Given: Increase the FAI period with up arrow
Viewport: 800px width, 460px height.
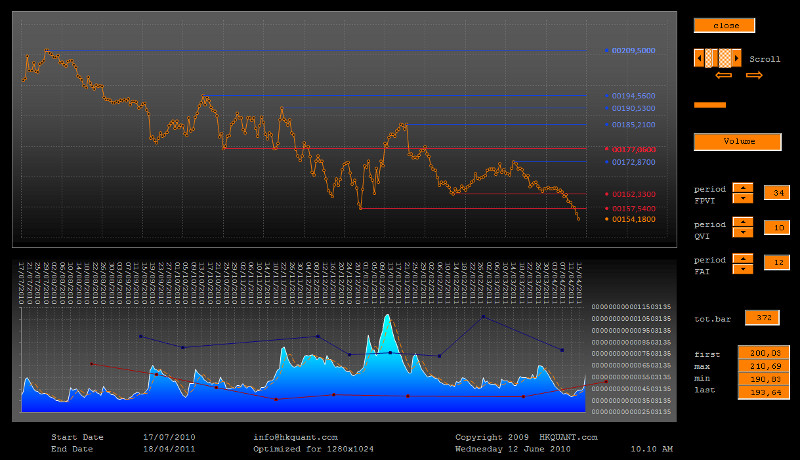Looking at the screenshot, I should coord(743,257).
